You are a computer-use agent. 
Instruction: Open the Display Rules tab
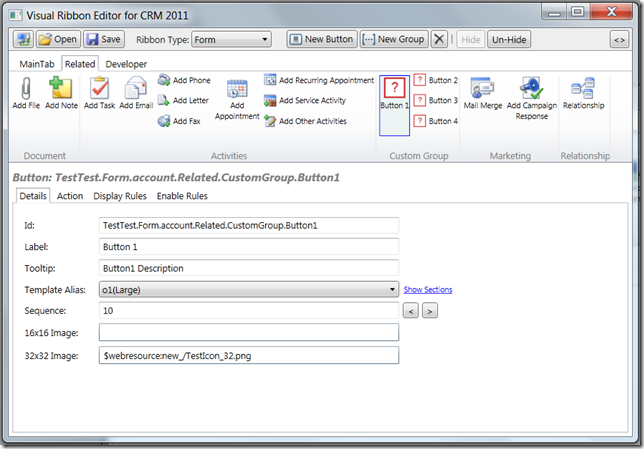coord(120,196)
